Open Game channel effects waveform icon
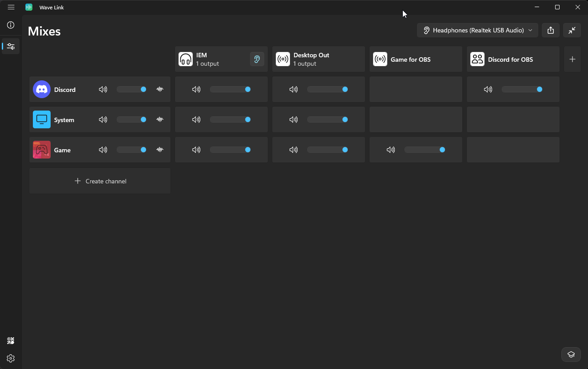This screenshot has width=588, height=369. (x=160, y=150)
